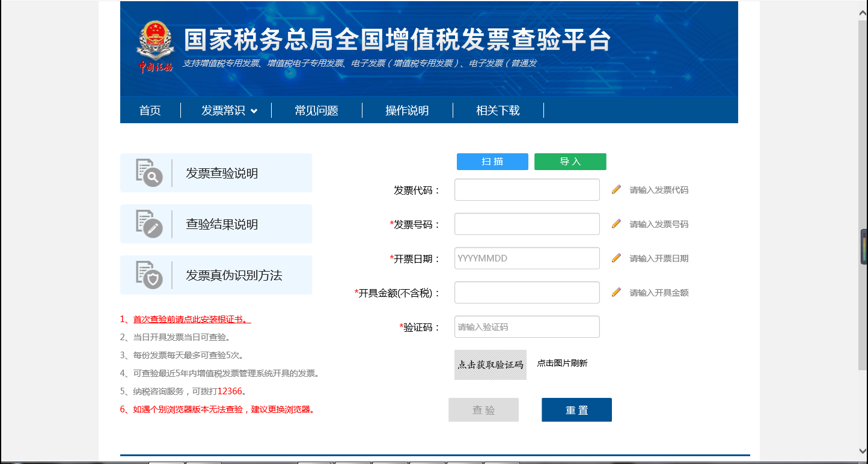This screenshot has width=868, height=464.
Task: Open the 发票真伪识别方法 panel link
Action: pos(216,275)
